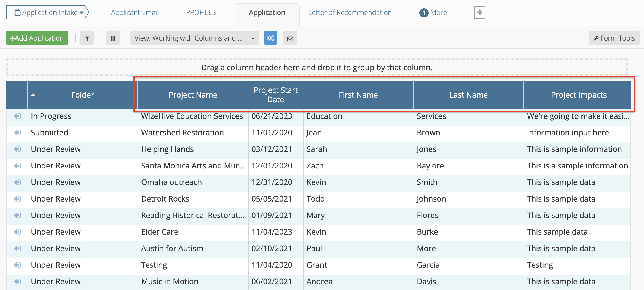
Task: Open the filter icon in the toolbar
Action: coord(87,38)
